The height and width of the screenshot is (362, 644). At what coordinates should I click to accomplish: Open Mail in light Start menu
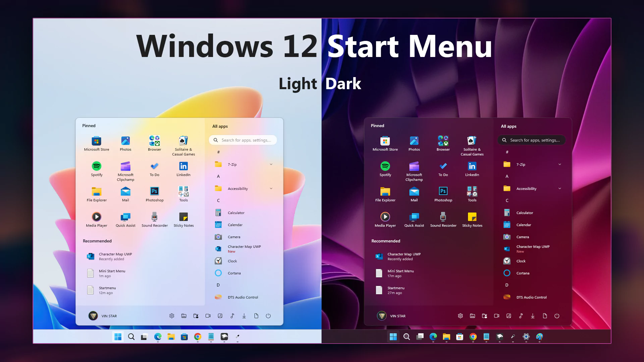pyautogui.click(x=125, y=194)
